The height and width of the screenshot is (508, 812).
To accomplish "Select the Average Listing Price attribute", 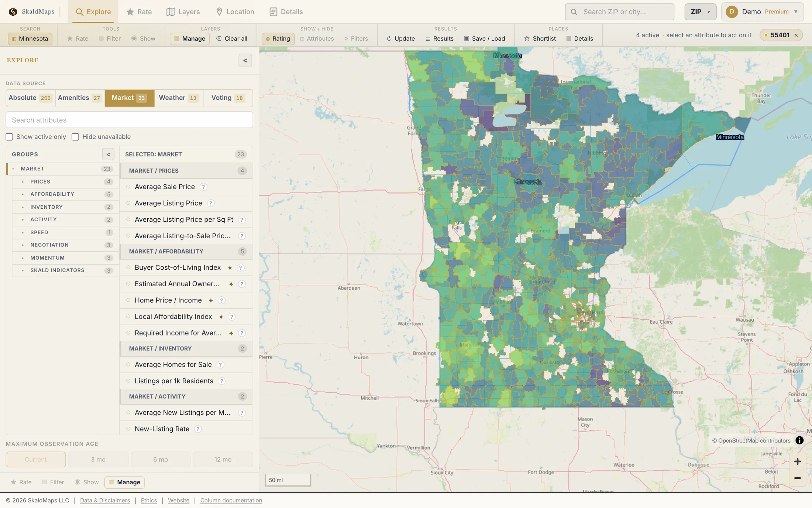I will coord(186,203).
